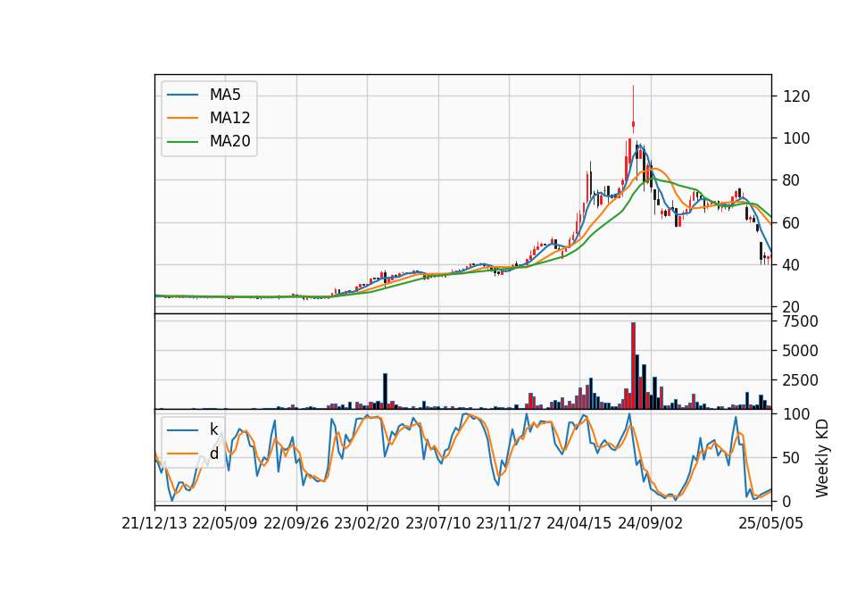Click the orange MA12 legend line
Screen dimensions: 857x616
182,118
